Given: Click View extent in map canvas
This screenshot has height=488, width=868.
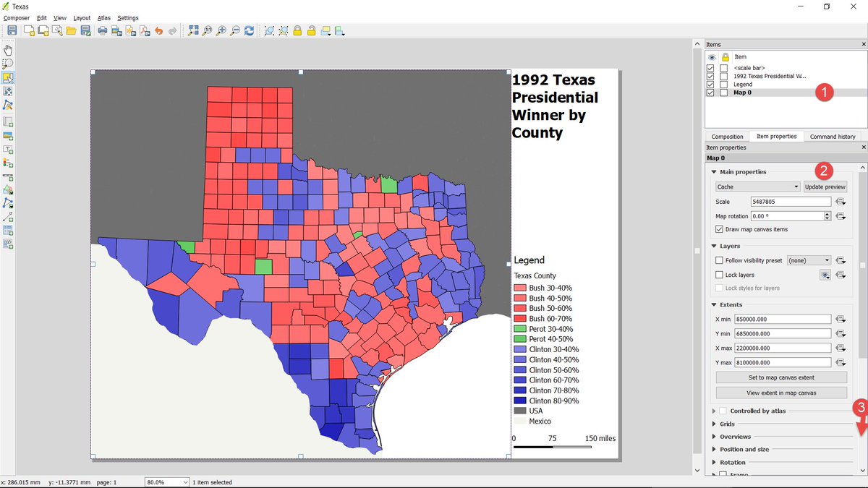Looking at the screenshot, I should pos(781,393).
